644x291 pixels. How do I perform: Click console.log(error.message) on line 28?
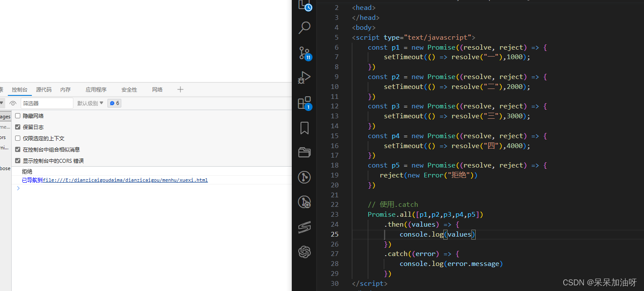(x=451, y=264)
